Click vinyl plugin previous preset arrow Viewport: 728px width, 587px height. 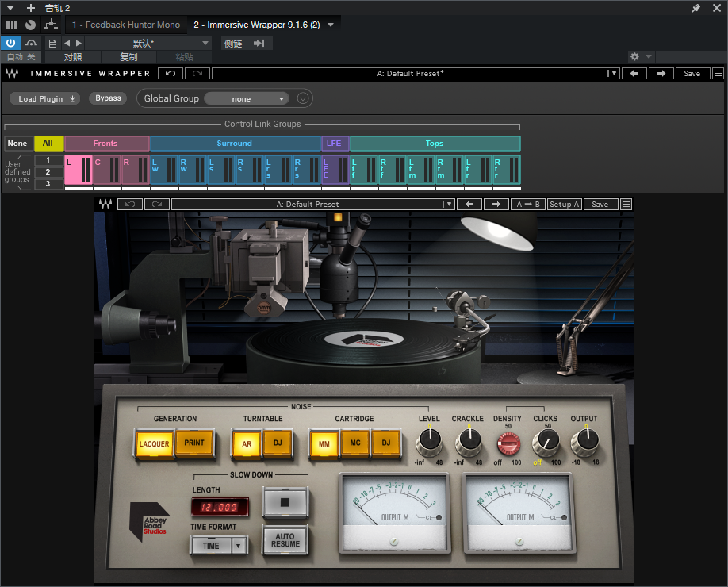click(469, 205)
